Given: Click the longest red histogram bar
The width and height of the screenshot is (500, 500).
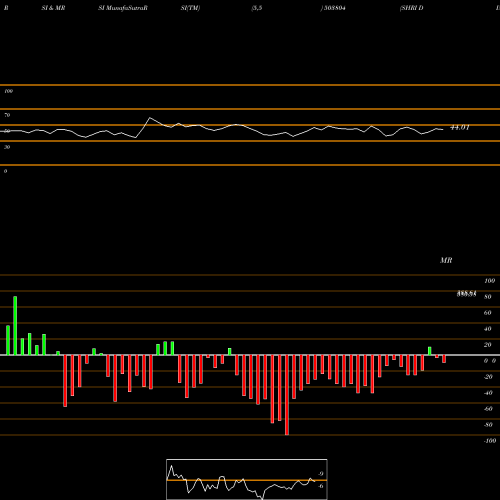Looking at the screenshot, I should [x=287, y=395].
